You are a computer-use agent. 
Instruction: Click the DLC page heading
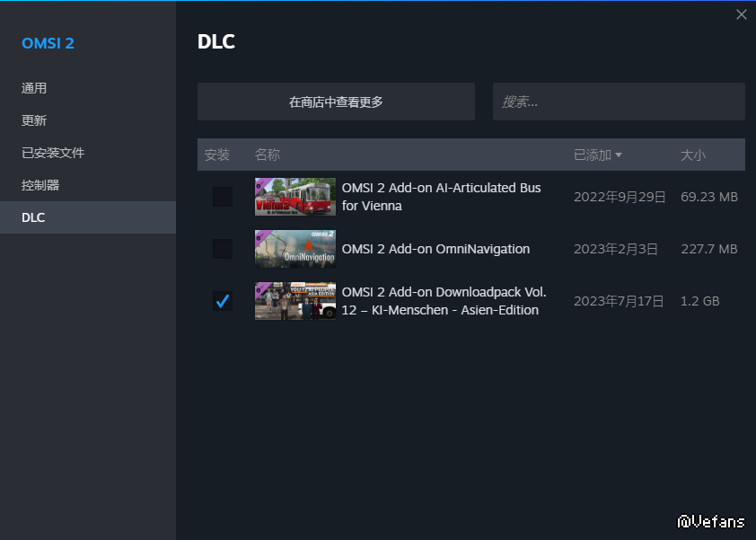point(216,41)
